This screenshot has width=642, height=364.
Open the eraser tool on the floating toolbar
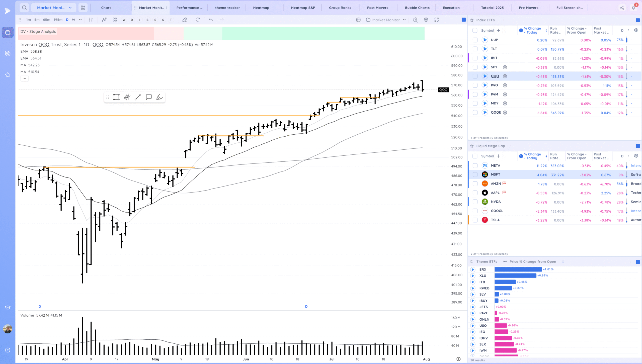(159, 97)
